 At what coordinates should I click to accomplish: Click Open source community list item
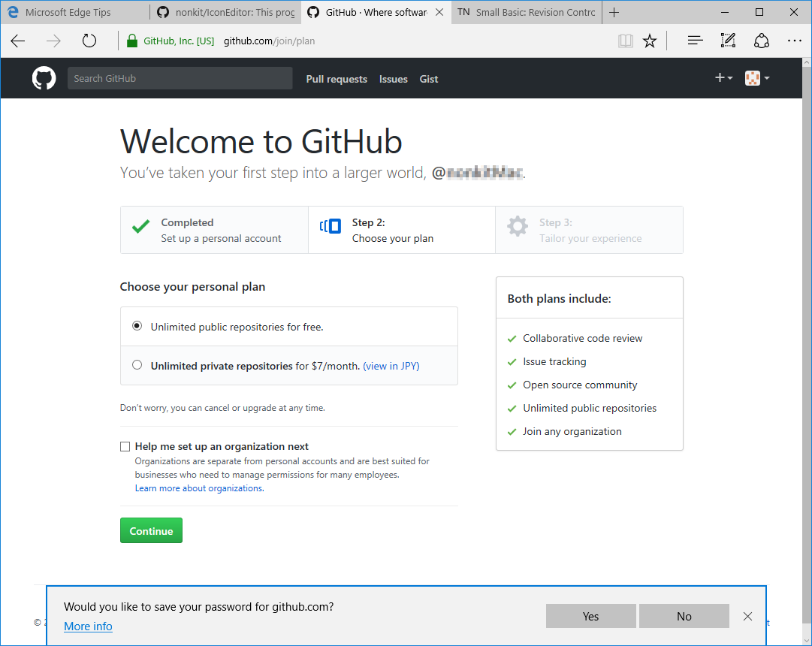coord(580,385)
